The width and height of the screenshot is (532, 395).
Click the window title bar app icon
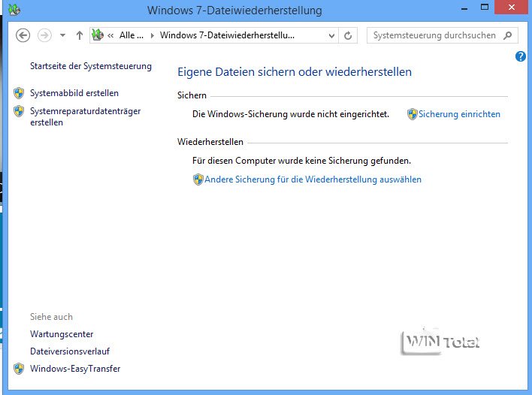pos(14,9)
